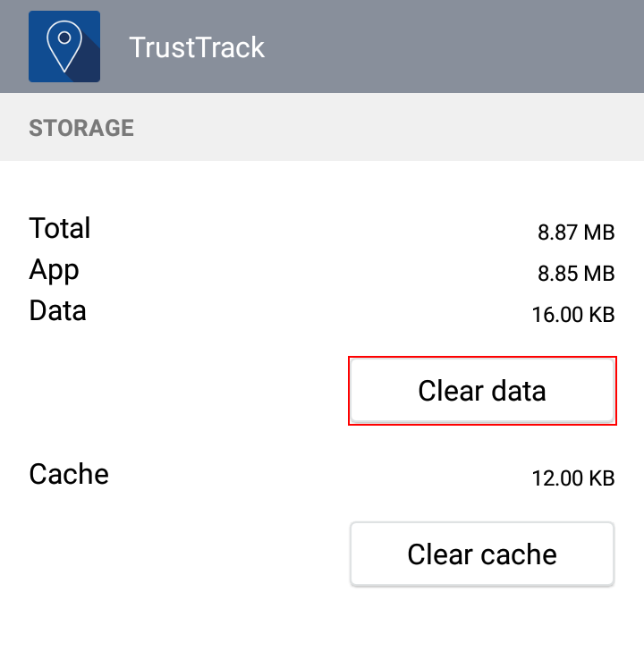Click the 8.85 MB app size value

576,274
